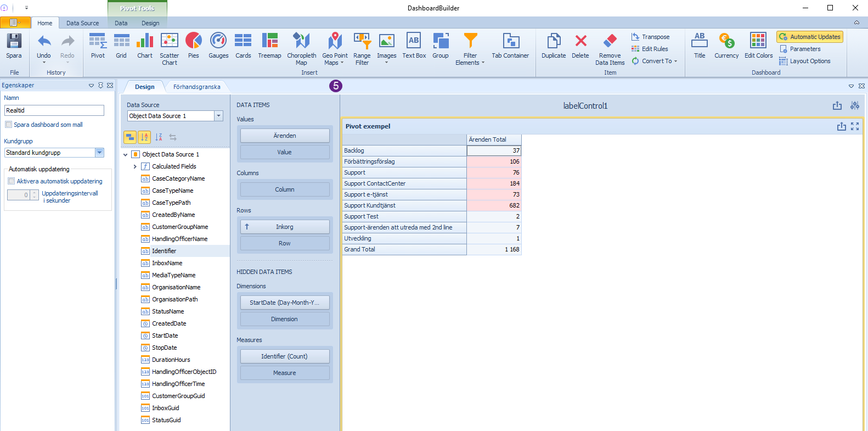Image resolution: width=868 pixels, height=431 pixels.
Task: Collapse Object Data Source 1 tree node
Action: (x=126, y=155)
